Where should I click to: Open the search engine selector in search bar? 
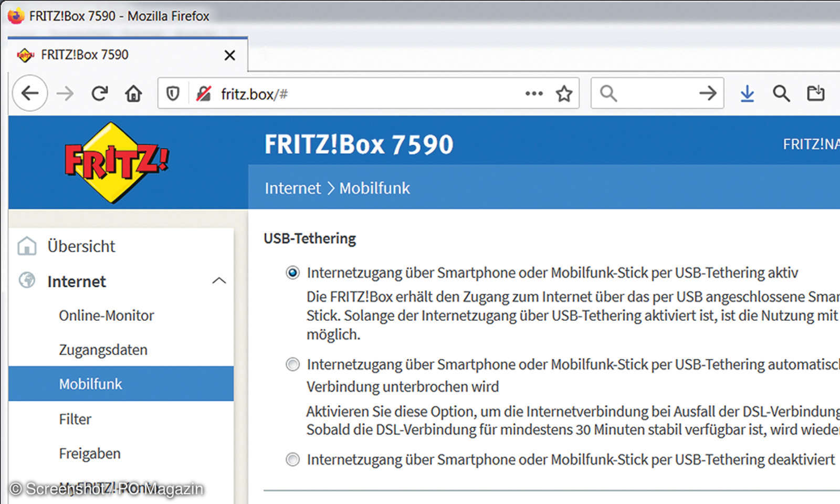pos(608,93)
